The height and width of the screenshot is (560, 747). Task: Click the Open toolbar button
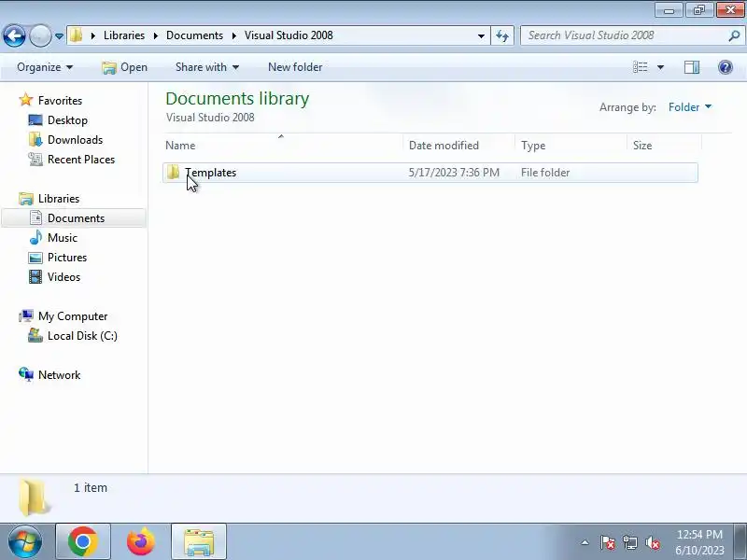click(x=125, y=67)
